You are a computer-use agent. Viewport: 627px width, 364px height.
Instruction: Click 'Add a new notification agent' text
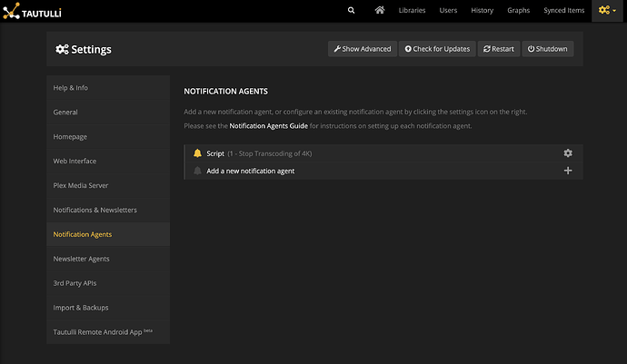point(250,171)
